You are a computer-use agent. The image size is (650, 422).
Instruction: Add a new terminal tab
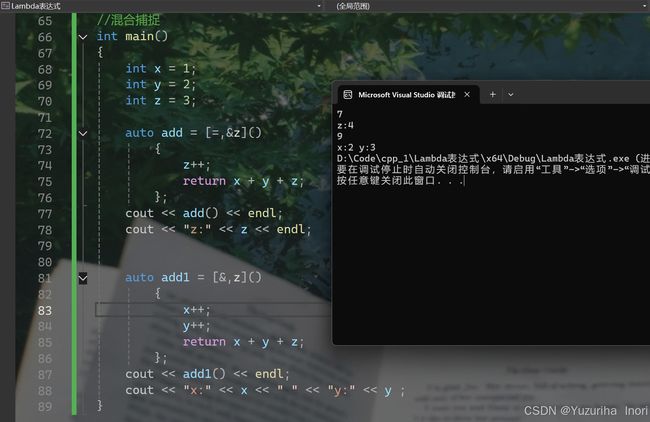(x=492, y=95)
